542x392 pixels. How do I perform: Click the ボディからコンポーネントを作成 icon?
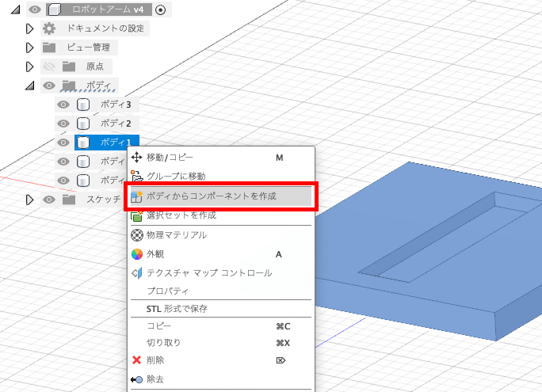pos(137,196)
